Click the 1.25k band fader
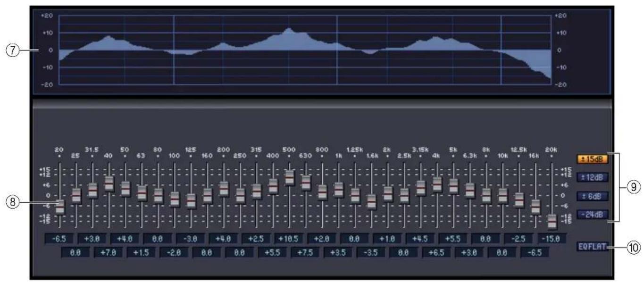 [x=355, y=195]
